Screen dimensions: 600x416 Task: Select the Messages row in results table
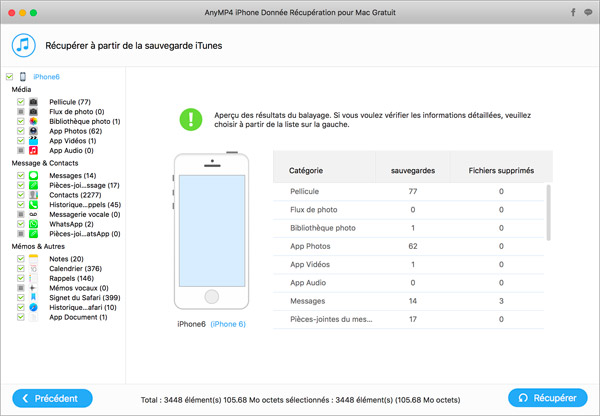(x=408, y=301)
